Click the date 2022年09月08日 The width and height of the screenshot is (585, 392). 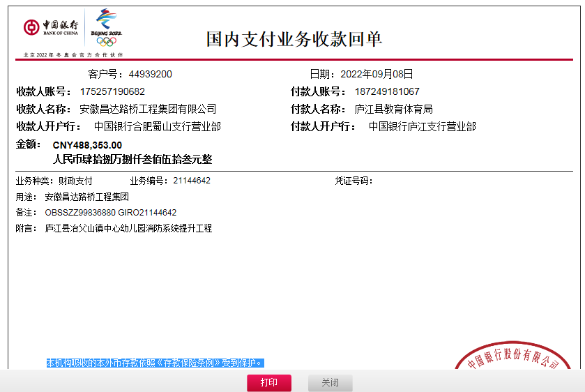[x=377, y=74]
